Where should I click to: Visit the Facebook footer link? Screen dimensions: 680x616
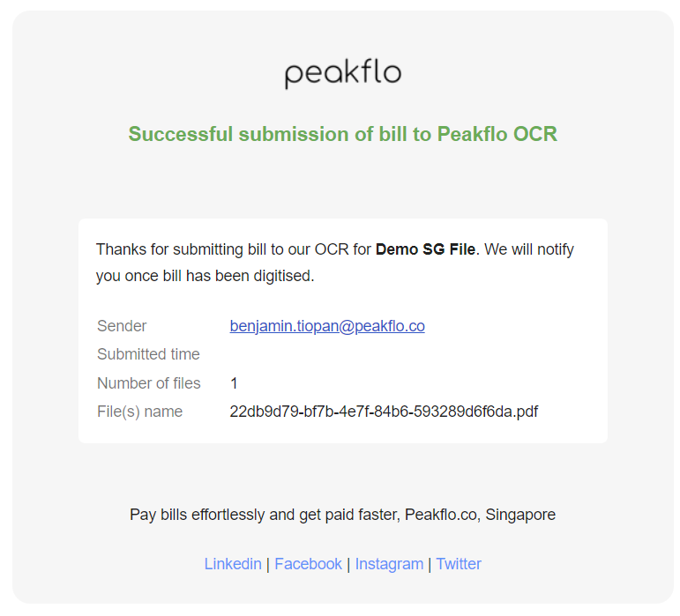(308, 564)
